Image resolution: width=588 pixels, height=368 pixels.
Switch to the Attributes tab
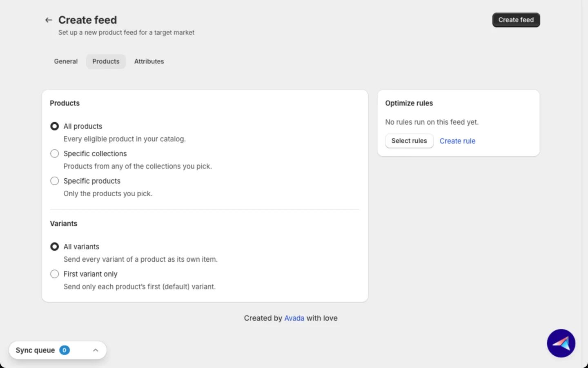pyautogui.click(x=149, y=61)
